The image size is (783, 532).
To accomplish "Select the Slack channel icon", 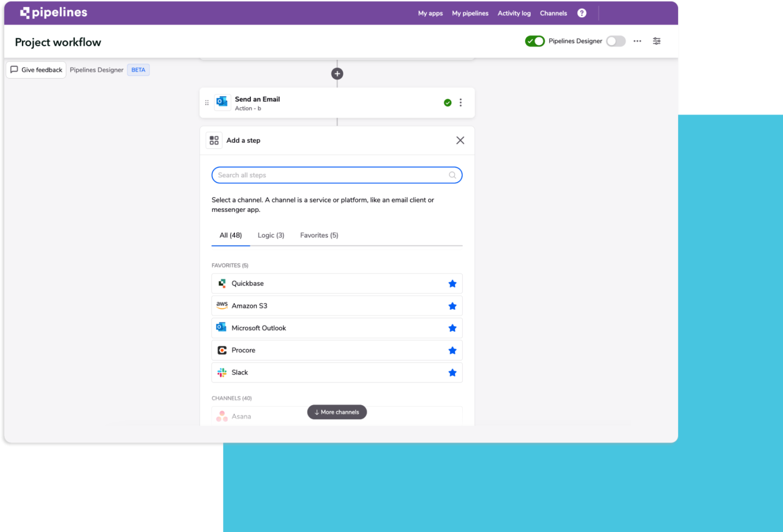I will click(x=222, y=372).
